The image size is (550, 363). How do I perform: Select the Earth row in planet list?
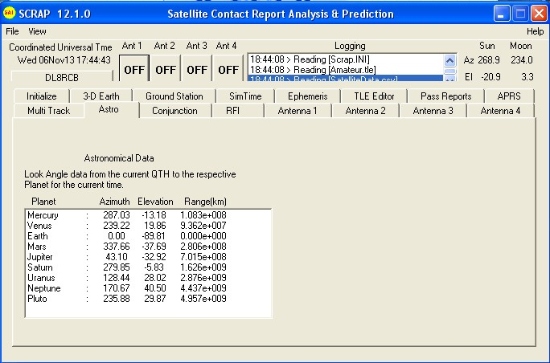pos(148,236)
